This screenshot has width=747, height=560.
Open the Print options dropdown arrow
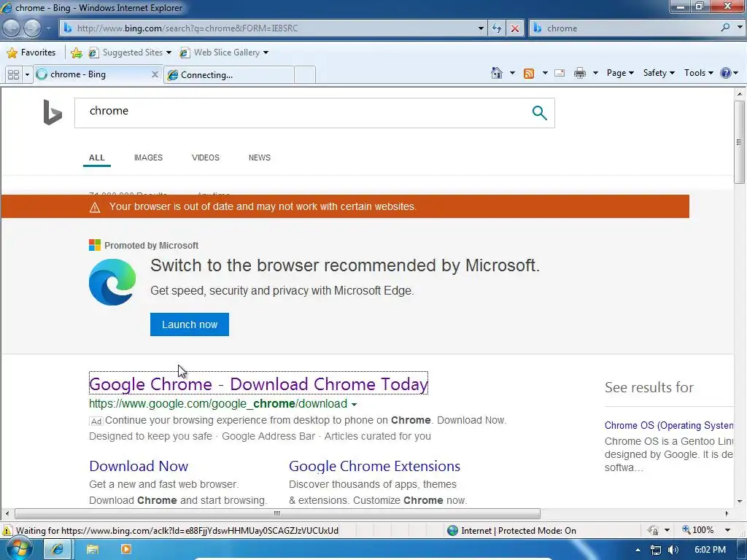pos(595,73)
